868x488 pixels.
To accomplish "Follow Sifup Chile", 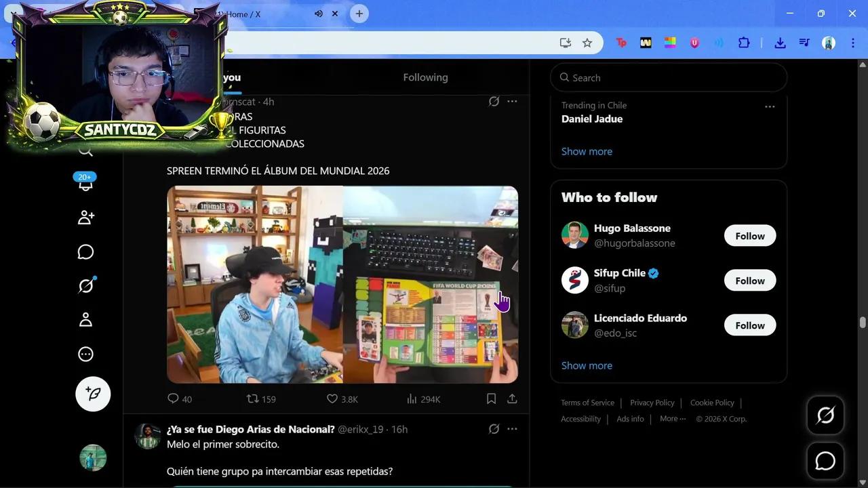I will (x=750, y=281).
